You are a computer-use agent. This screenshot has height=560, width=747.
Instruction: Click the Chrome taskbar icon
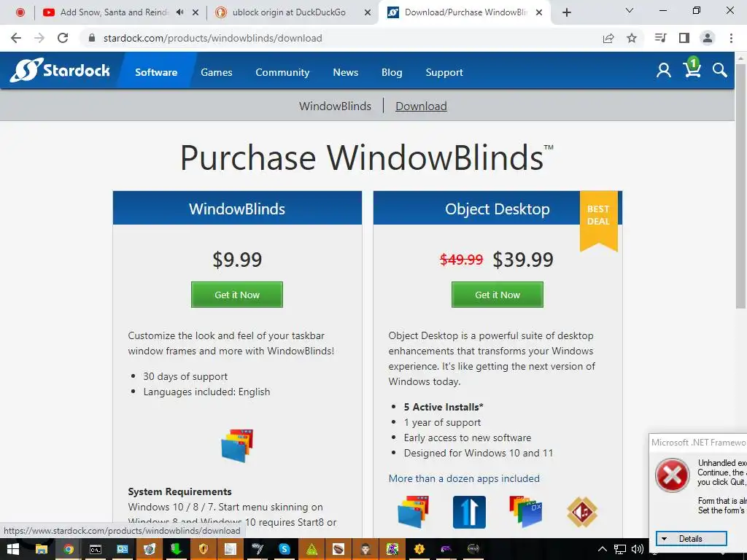[x=69, y=549]
